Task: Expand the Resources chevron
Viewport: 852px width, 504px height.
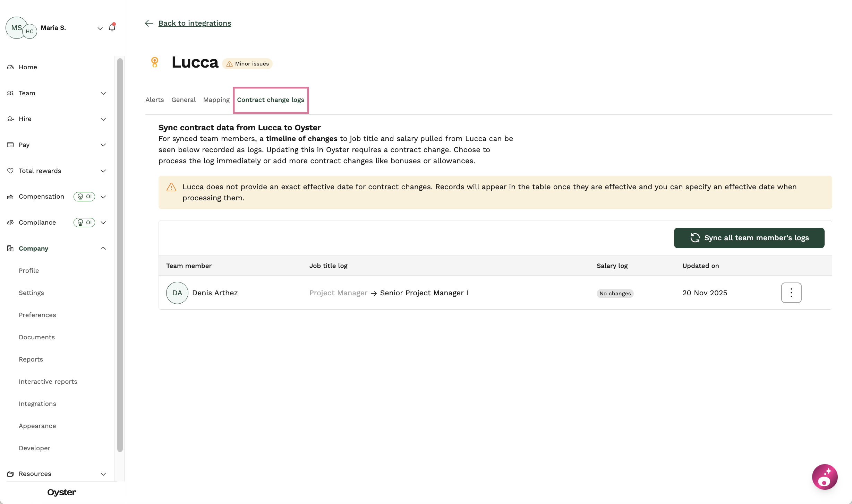Action: tap(103, 474)
